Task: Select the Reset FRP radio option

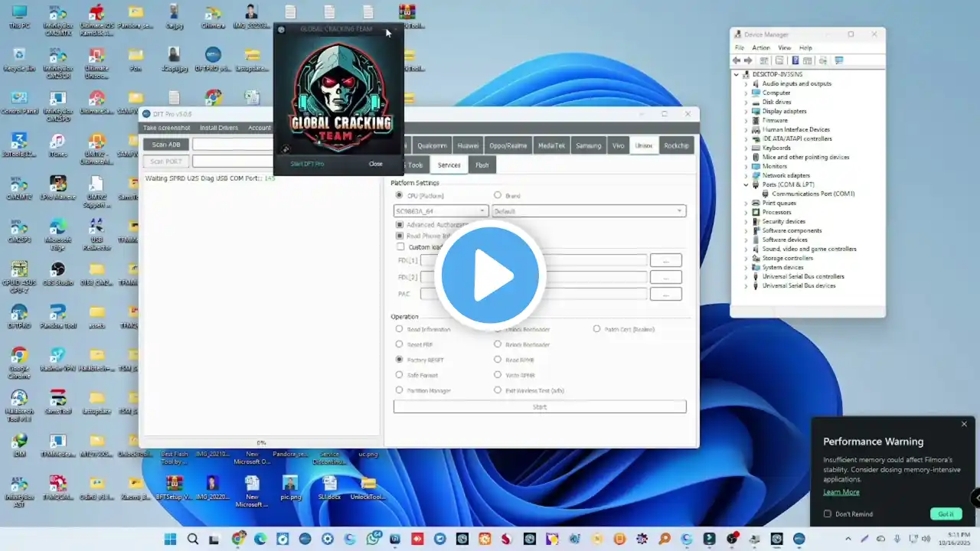Action: [x=399, y=344]
